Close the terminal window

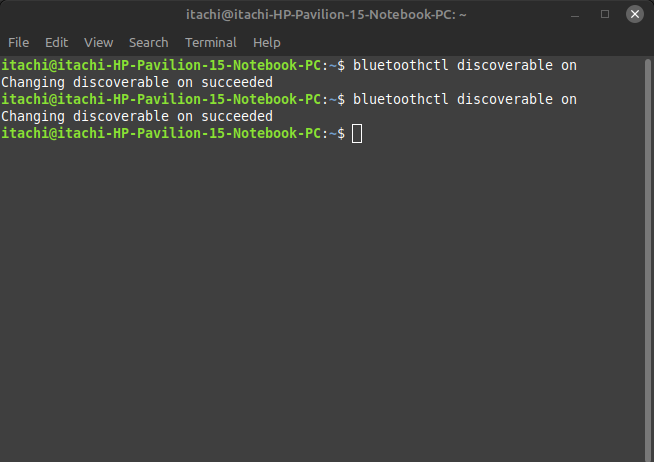pyautogui.click(x=632, y=15)
